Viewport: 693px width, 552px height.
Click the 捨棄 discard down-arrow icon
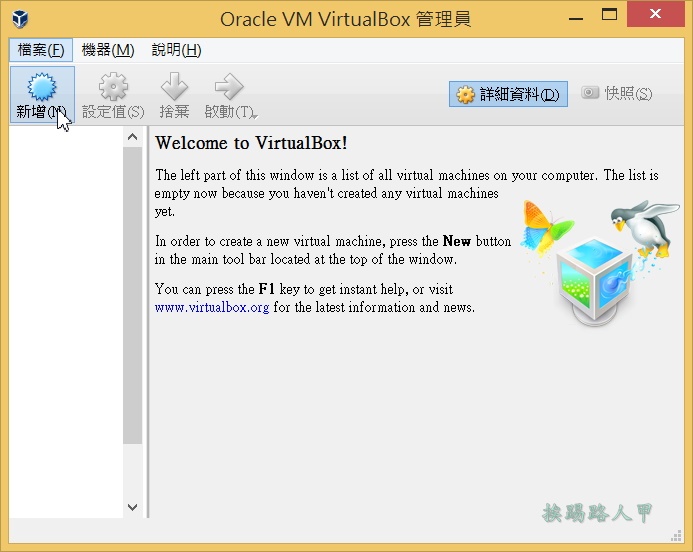click(x=174, y=86)
